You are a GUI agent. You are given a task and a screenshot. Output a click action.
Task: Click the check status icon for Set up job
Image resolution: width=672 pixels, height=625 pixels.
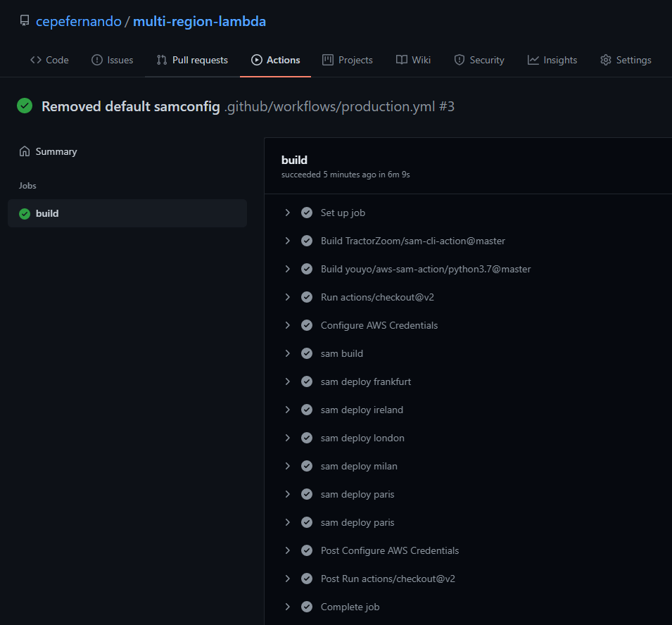(x=307, y=213)
